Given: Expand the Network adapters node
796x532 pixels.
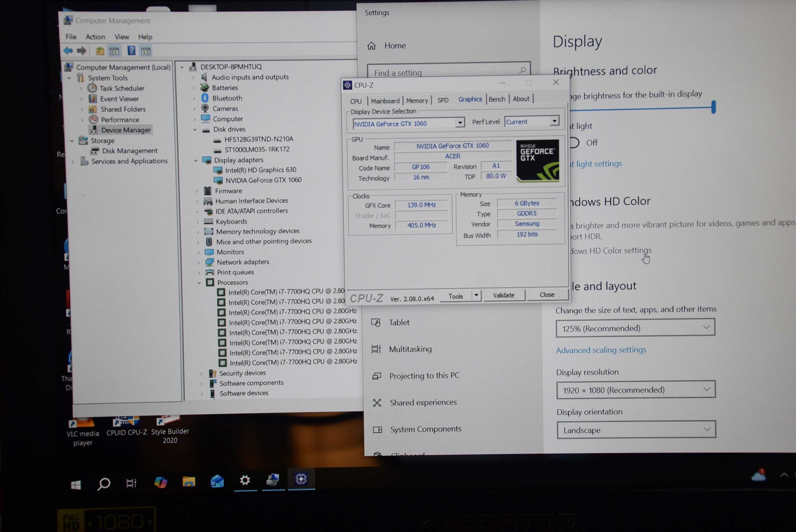Looking at the screenshot, I should tap(198, 262).
